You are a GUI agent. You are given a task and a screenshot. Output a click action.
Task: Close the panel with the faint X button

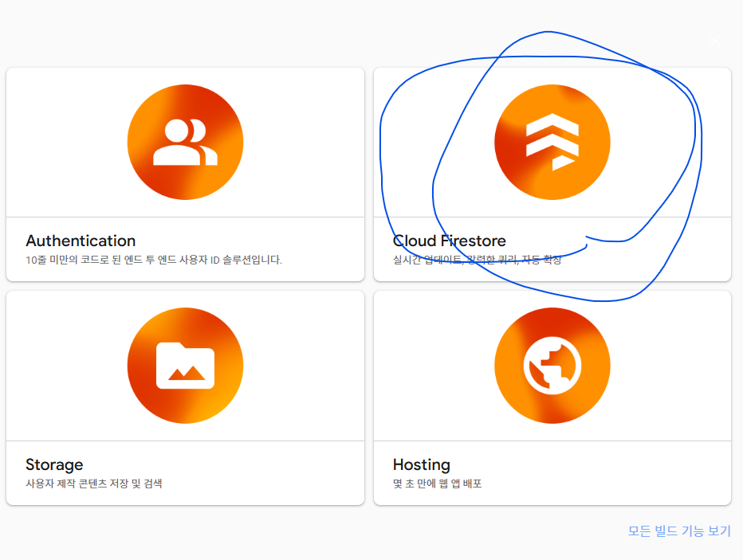[x=715, y=41]
